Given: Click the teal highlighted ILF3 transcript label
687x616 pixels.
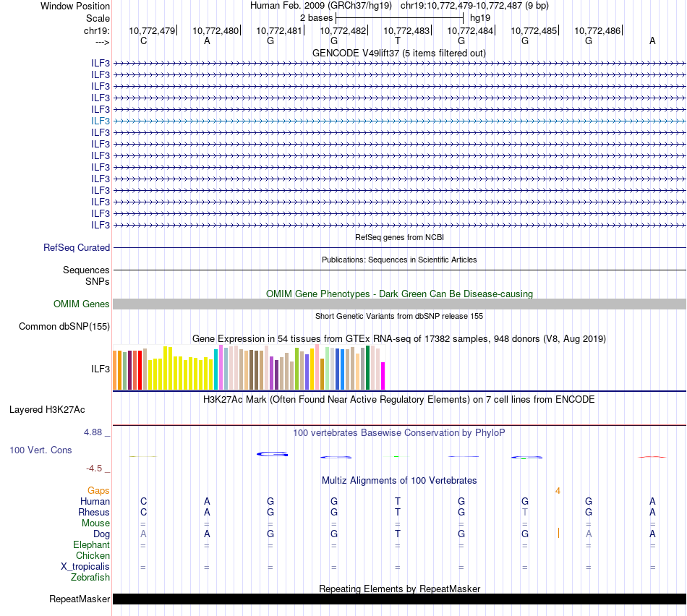Looking at the screenshot, I should pos(101,121).
